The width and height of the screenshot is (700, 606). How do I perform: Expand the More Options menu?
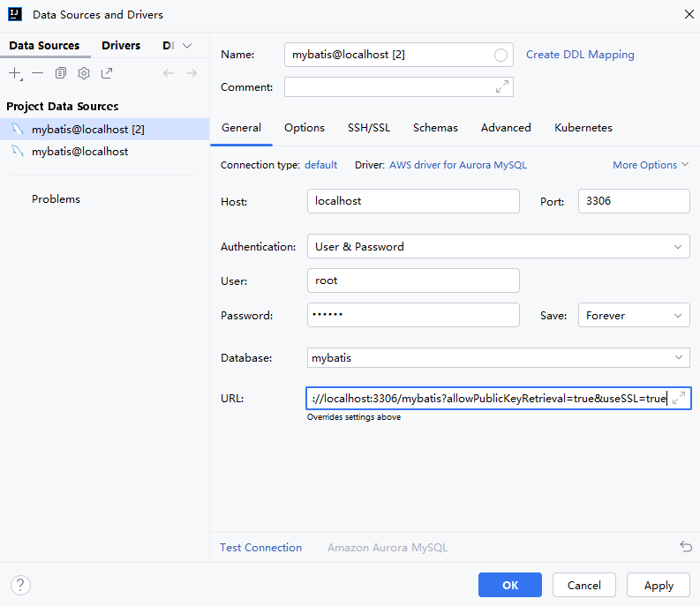click(x=651, y=165)
